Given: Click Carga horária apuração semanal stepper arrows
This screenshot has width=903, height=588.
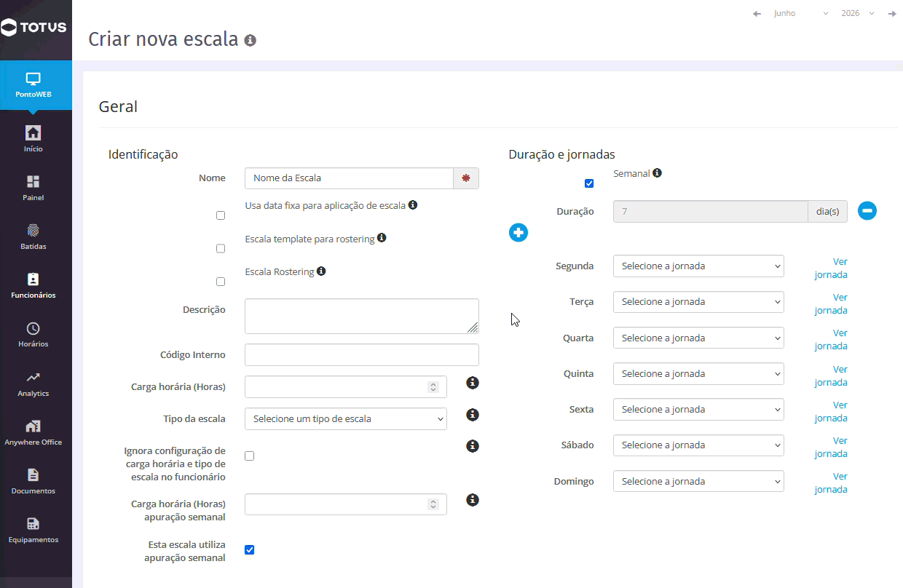Looking at the screenshot, I should 433,504.
